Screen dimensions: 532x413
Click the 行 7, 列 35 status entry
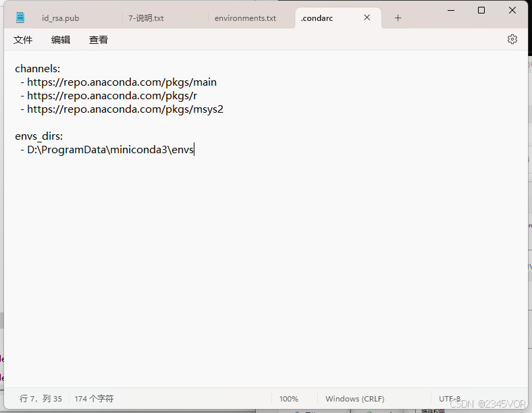(41, 399)
